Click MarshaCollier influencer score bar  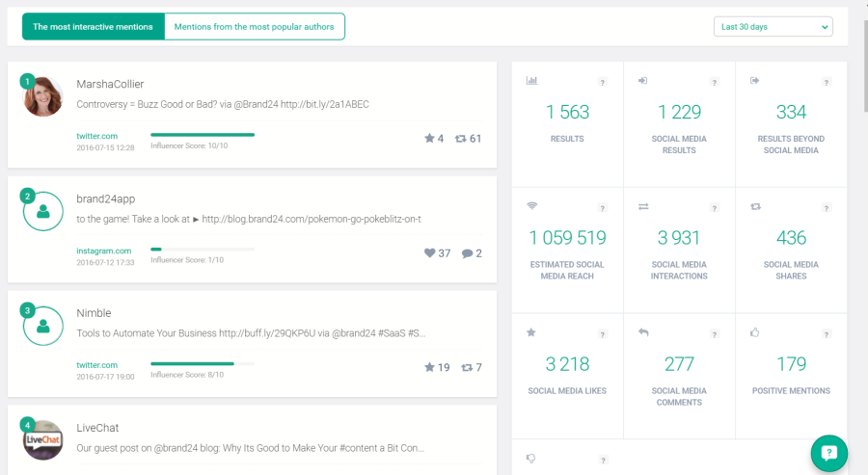pyautogui.click(x=203, y=134)
